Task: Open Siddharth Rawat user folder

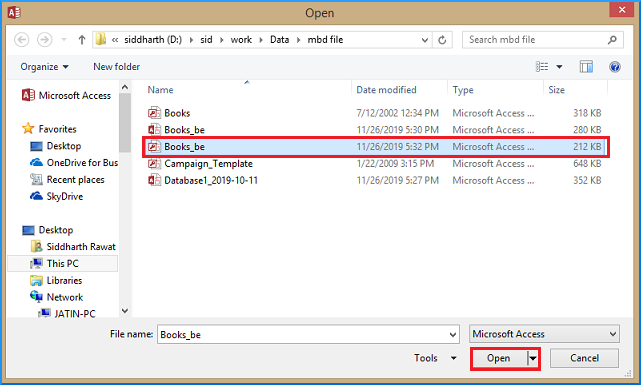Action: 73,246
